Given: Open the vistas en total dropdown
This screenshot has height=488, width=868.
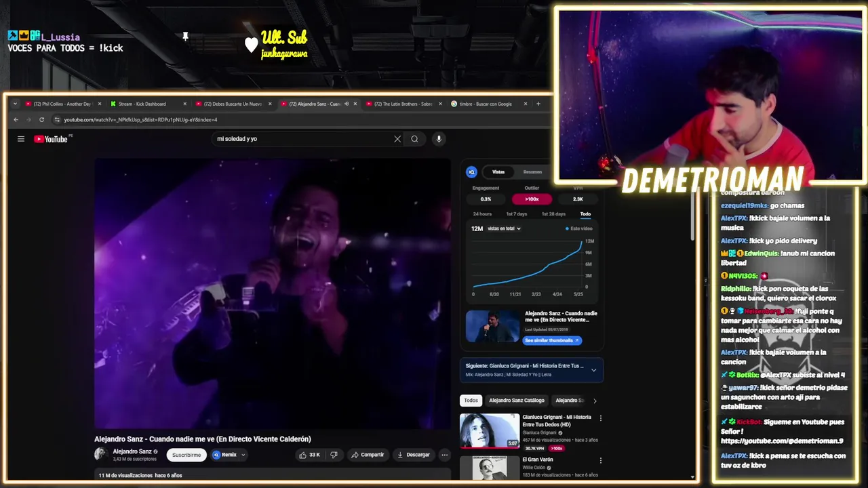Looking at the screenshot, I should pyautogui.click(x=504, y=228).
